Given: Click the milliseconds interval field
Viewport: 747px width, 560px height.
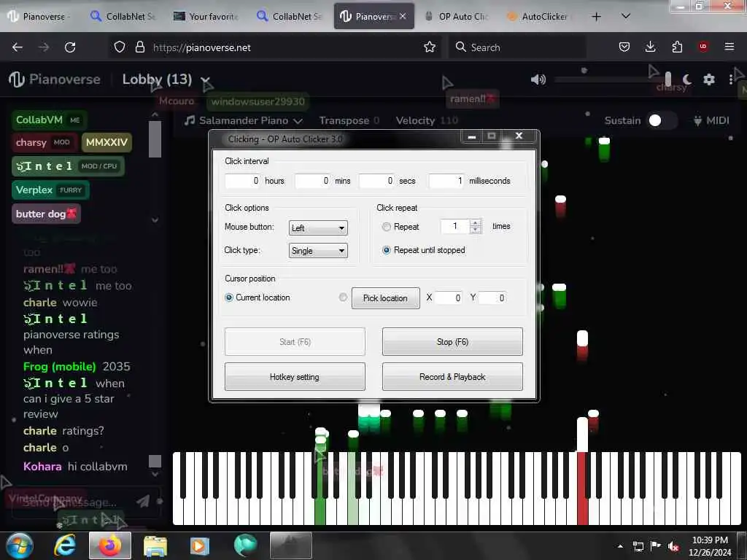Looking at the screenshot, I should (x=446, y=181).
